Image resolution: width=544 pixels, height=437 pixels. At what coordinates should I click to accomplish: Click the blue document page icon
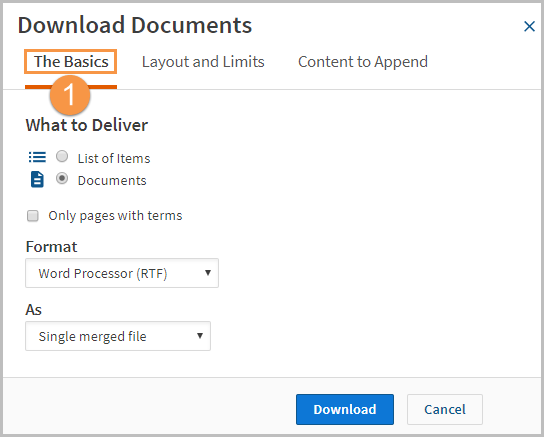tap(37, 179)
